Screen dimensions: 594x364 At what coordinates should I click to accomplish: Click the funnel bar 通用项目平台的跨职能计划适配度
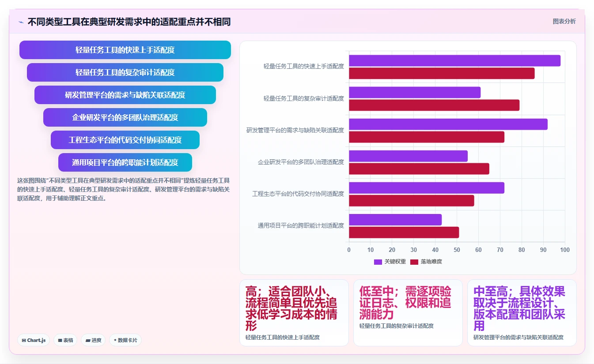click(125, 162)
